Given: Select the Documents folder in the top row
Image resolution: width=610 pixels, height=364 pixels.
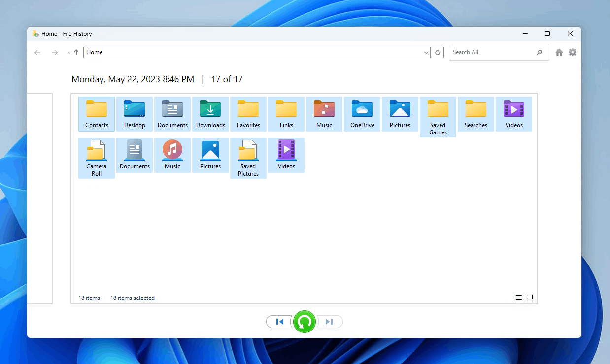Looking at the screenshot, I should click(172, 114).
